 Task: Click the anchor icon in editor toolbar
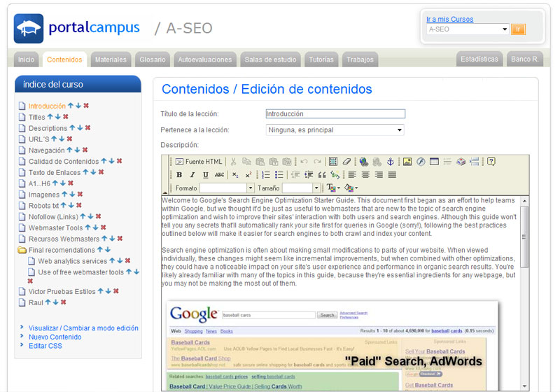[x=391, y=162]
